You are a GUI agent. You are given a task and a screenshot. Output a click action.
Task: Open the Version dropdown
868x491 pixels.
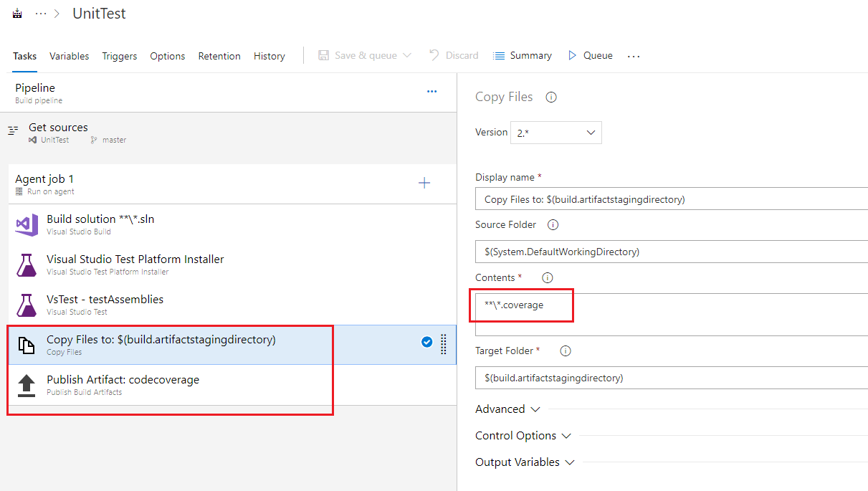555,133
